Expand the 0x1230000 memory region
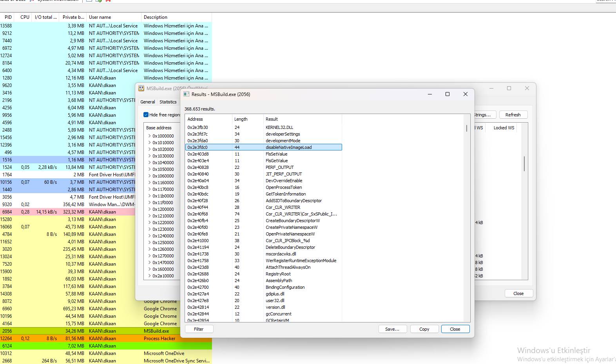The width and height of the screenshot is (616, 364). [149, 229]
